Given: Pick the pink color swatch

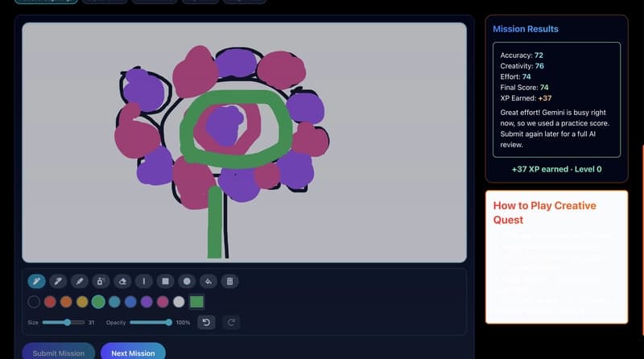Looking at the screenshot, I should pyautogui.click(x=163, y=302).
